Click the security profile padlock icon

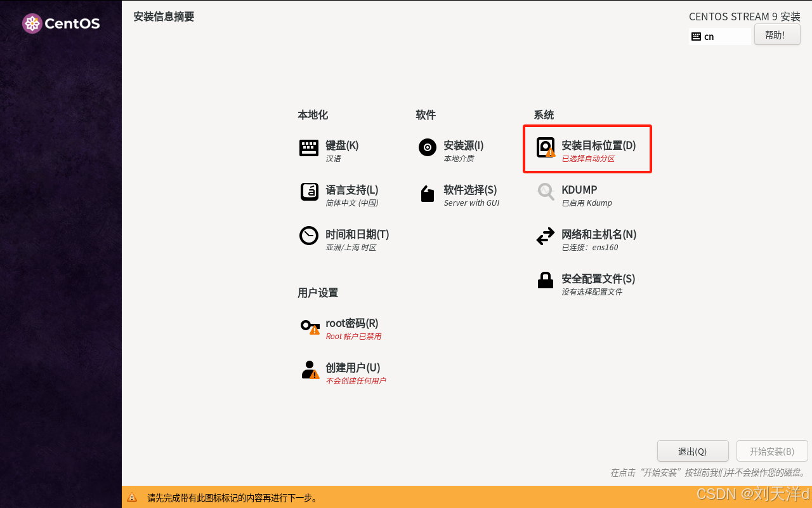[x=546, y=280]
